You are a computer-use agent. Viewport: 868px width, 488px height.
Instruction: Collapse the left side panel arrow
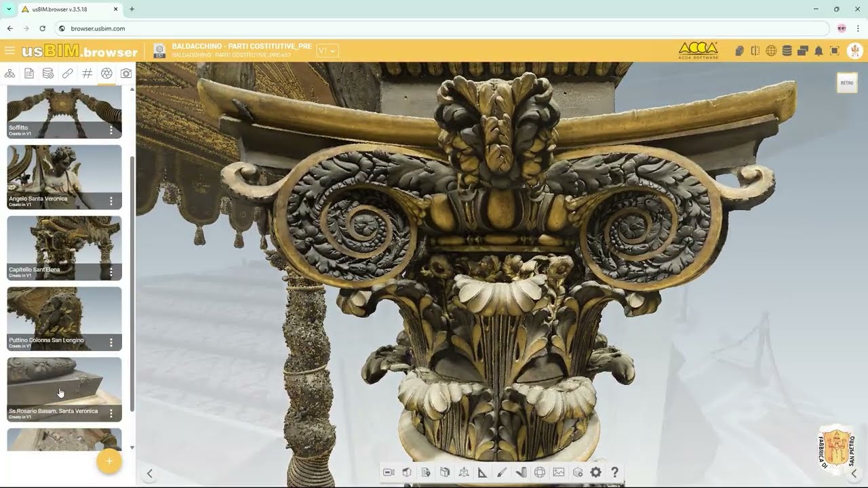click(150, 474)
